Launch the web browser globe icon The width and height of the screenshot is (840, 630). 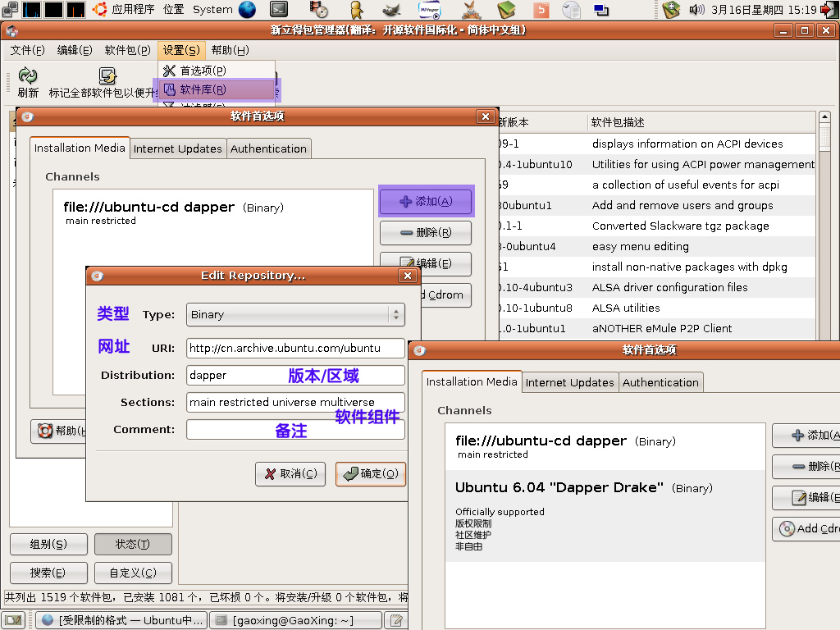[247, 9]
